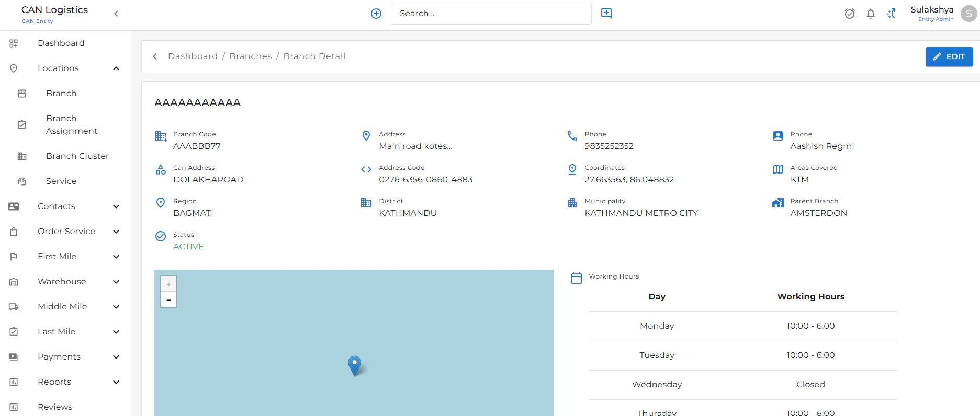Collapse the Locations menu section

116,68
